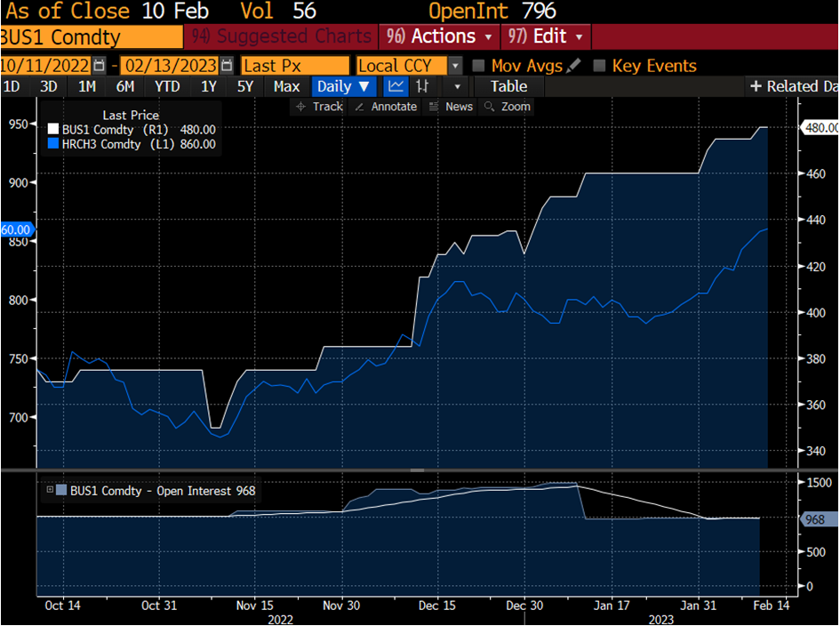Screen dimensions: 840x626
Task: Set the range to YTD
Action: (x=167, y=86)
